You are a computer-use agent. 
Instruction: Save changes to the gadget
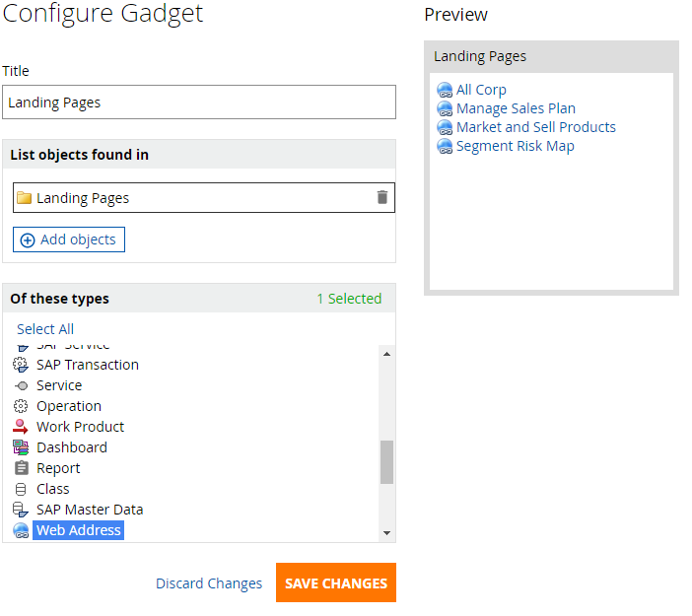(x=335, y=582)
